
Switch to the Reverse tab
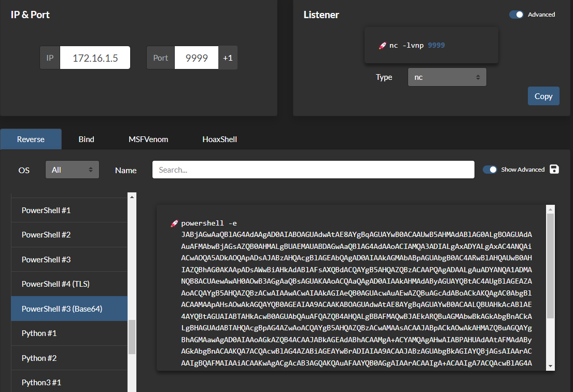pos(31,139)
